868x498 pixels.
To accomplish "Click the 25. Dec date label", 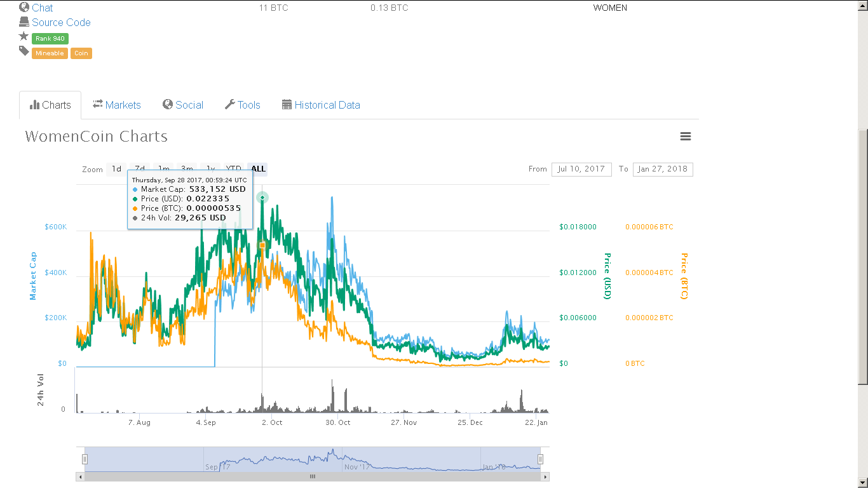I will click(470, 422).
